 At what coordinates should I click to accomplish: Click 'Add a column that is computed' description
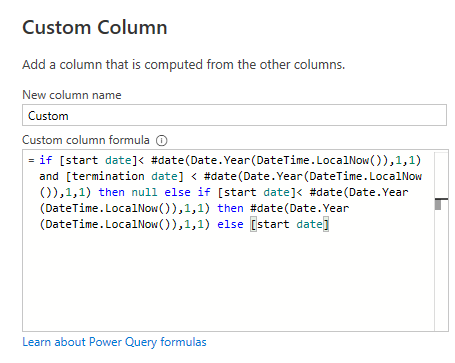click(183, 64)
